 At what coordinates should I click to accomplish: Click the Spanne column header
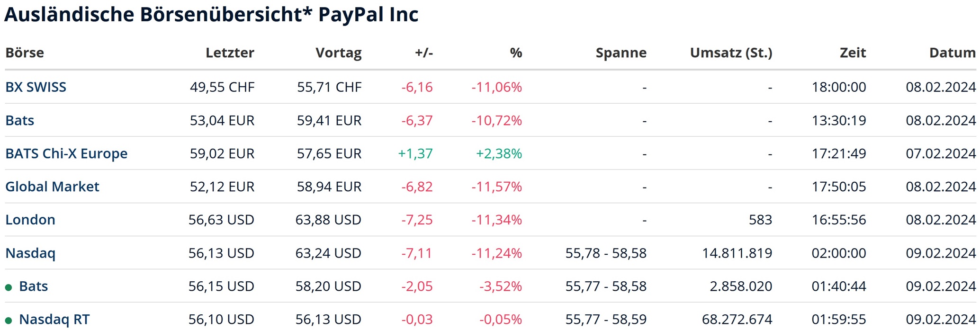[x=620, y=53]
